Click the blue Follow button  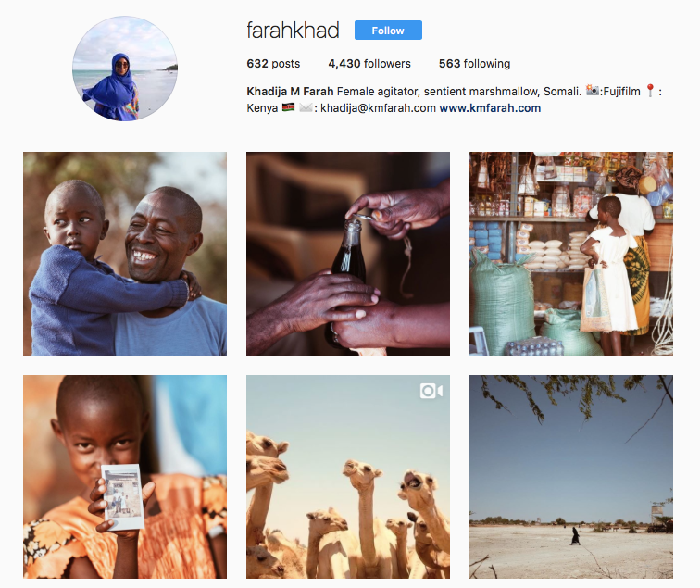point(388,31)
